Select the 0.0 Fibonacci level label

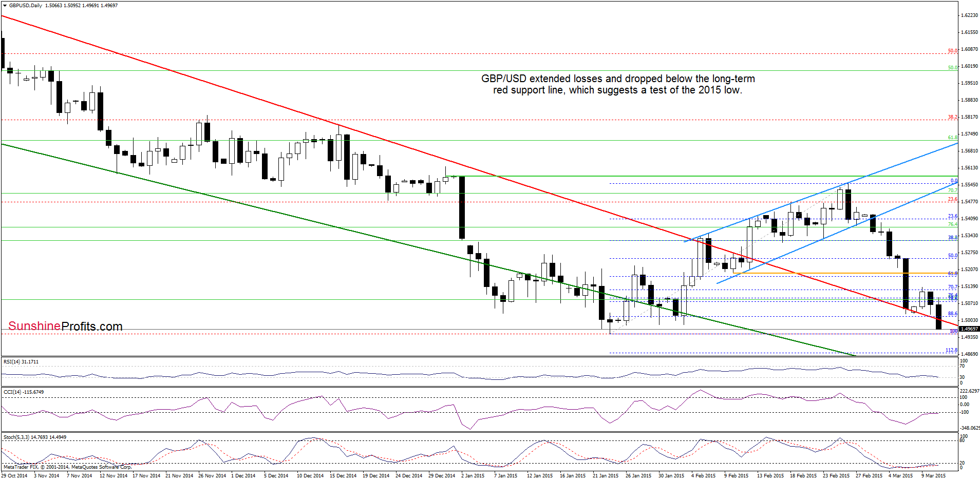[x=954, y=181]
